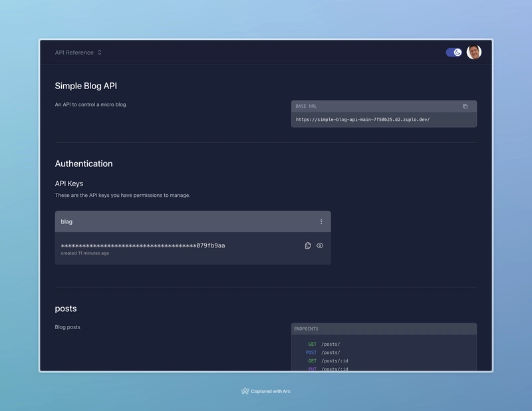The width and height of the screenshot is (532, 411).
Task: Click the Simple Blog API title
Action: 86,86
